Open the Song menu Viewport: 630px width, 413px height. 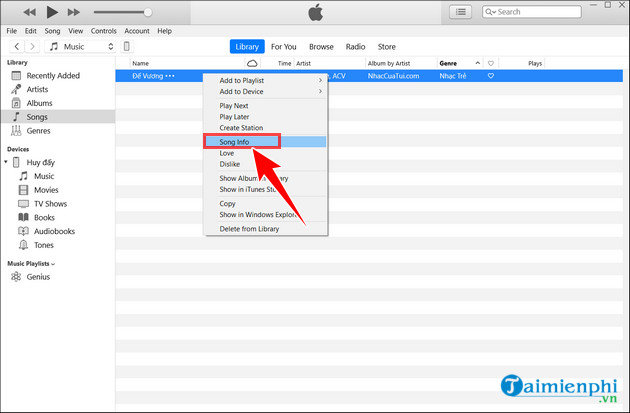click(52, 31)
